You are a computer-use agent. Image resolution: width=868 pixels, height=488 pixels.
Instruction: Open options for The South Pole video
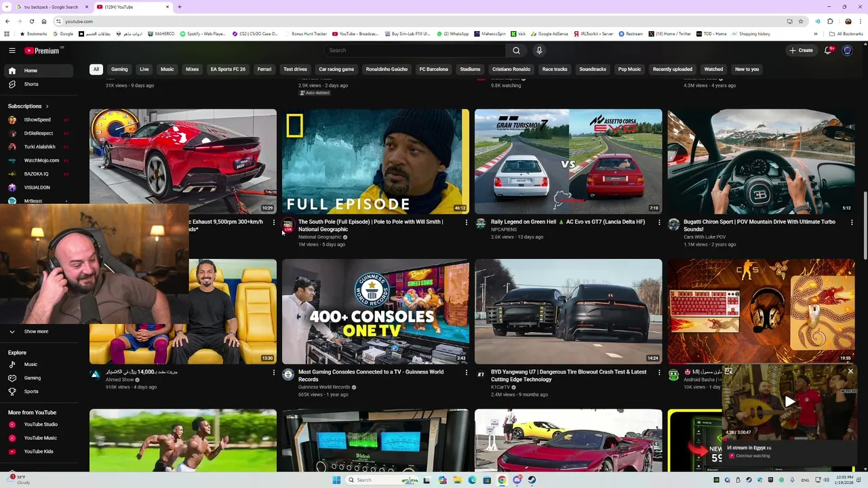pos(467,222)
